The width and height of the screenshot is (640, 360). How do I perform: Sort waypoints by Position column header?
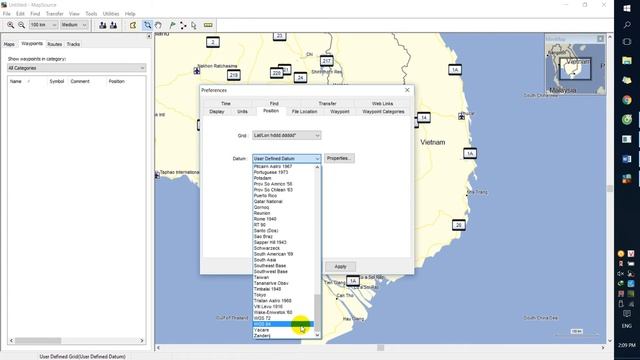click(x=117, y=81)
